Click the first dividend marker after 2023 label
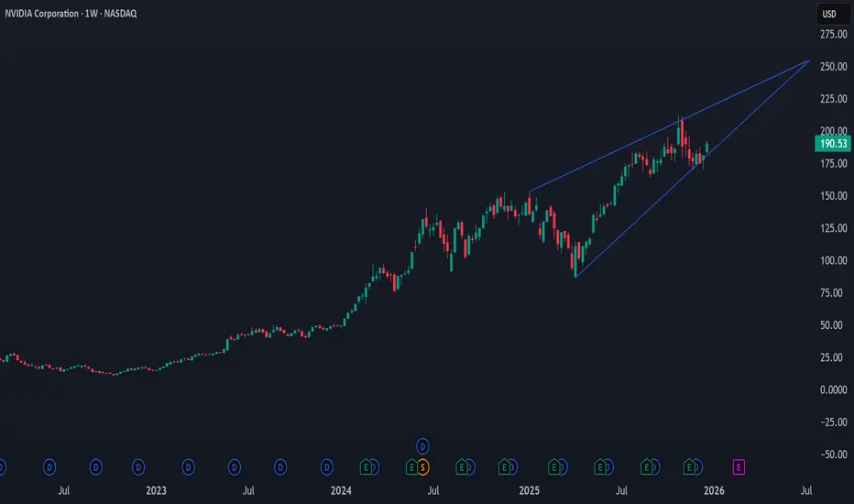 [189, 467]
